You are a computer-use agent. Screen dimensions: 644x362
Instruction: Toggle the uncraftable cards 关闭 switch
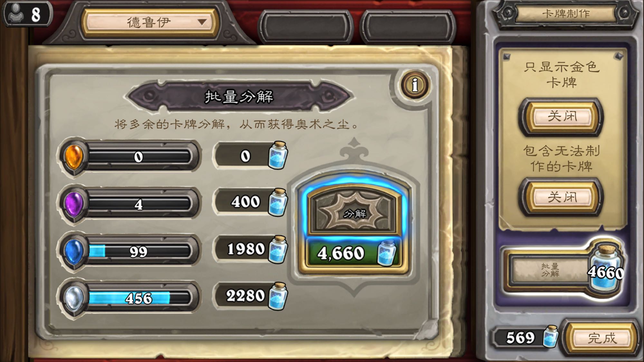pos(562,197)
